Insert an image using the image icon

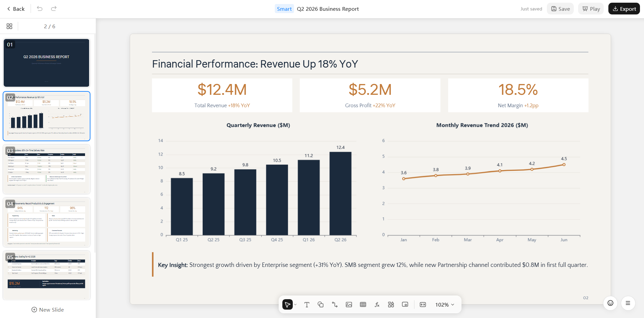349,305
